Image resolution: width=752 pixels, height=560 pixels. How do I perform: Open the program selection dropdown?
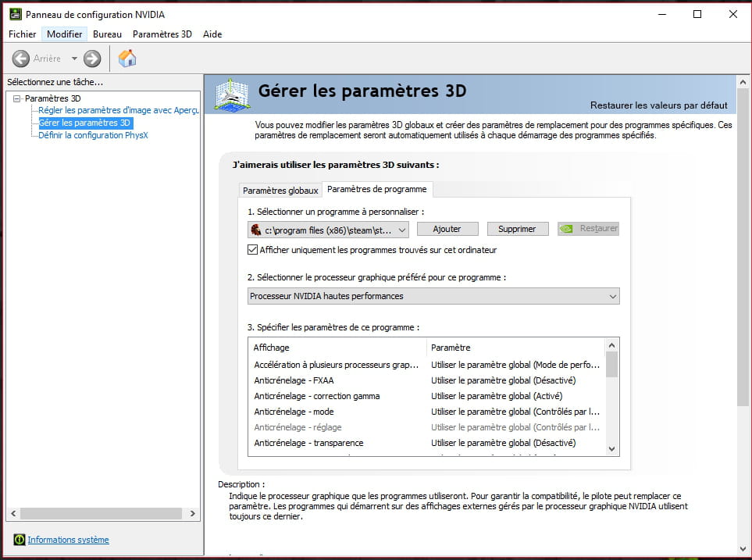(x=329, y=230)
